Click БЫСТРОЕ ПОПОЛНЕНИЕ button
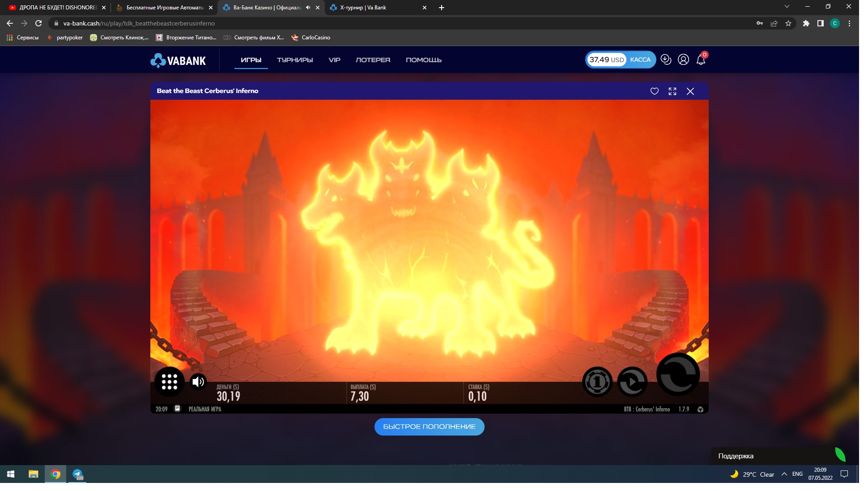Image resolution: width=868 pixels, height=491 pixels. click(x=429, y=427)
